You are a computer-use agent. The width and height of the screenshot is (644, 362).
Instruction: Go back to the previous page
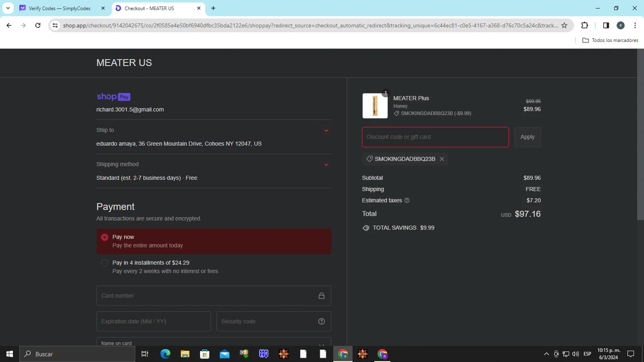pos(9,25)
